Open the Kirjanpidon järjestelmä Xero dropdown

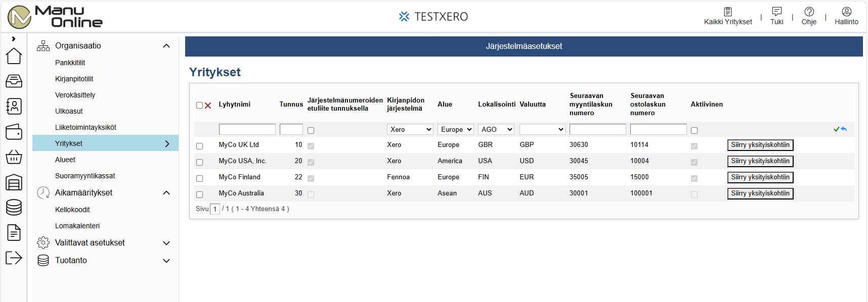point(410,129)
